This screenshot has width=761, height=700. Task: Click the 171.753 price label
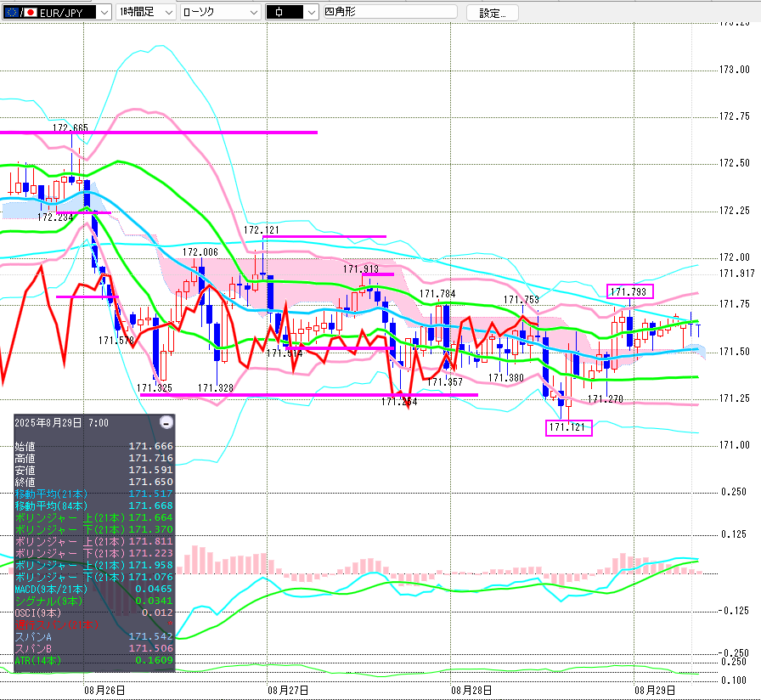click(x=521, y=300)
